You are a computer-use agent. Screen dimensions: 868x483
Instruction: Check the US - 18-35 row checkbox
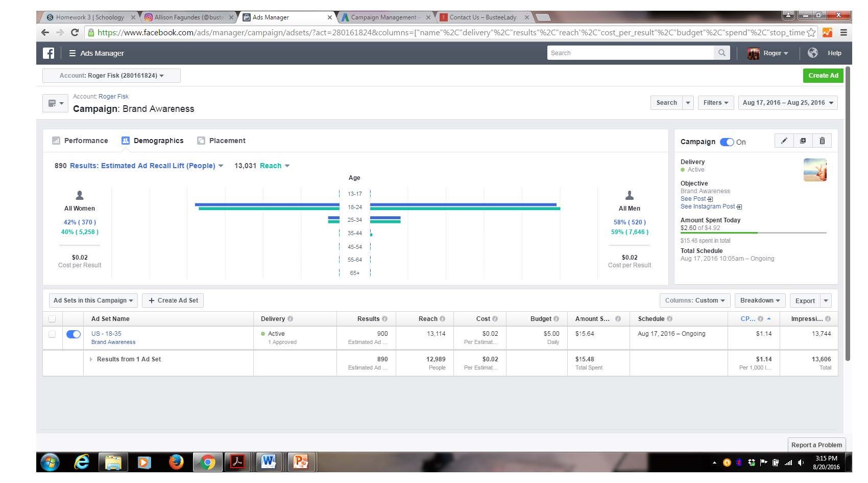(52, 334)
